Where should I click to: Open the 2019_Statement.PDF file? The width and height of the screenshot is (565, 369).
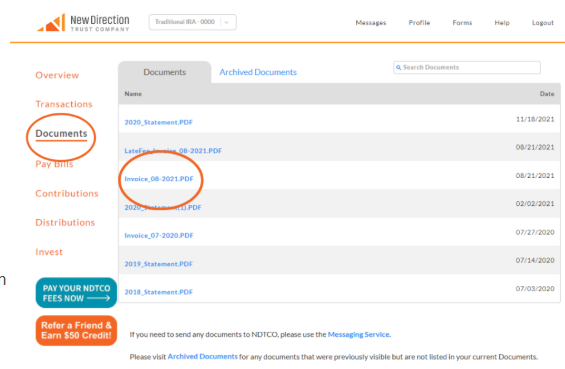tap(159, 264)
